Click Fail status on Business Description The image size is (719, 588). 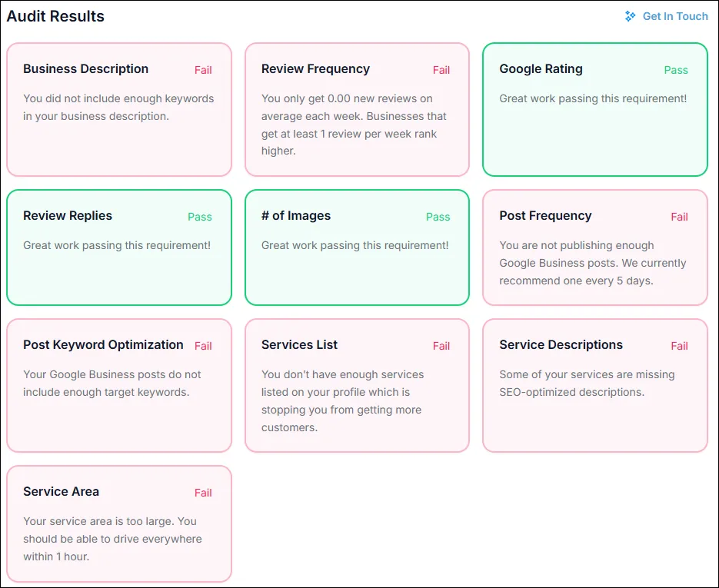pos(203,70)
